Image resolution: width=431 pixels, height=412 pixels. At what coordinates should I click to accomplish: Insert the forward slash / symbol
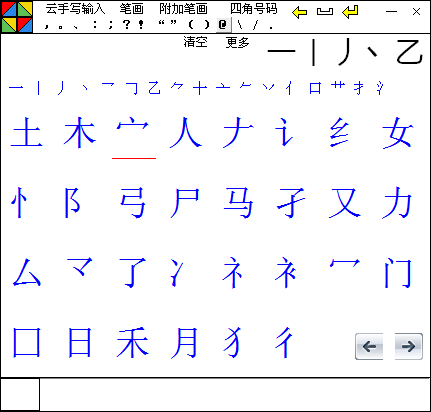(255, 24)
